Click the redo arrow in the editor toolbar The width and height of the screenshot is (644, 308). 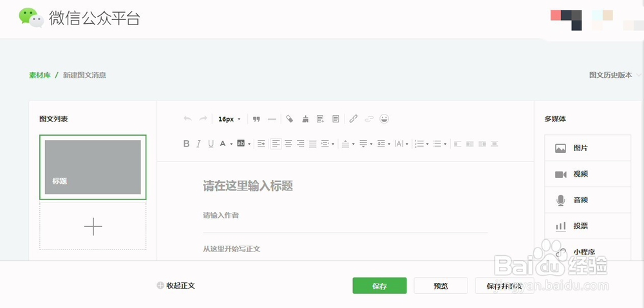point(203,119)
